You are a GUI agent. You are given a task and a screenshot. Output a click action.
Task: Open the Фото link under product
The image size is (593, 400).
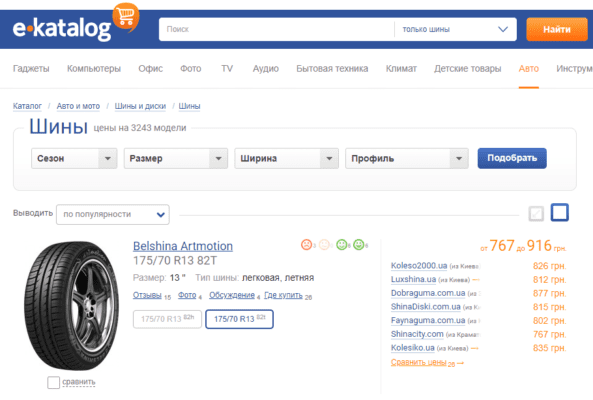click(187, 295)
